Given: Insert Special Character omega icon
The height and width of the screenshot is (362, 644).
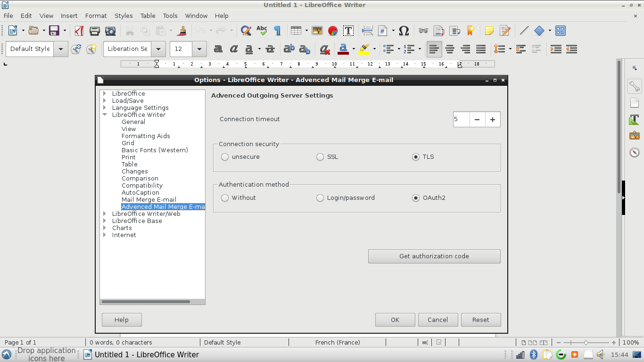Looking at the screenshot, I should (404, 31).
